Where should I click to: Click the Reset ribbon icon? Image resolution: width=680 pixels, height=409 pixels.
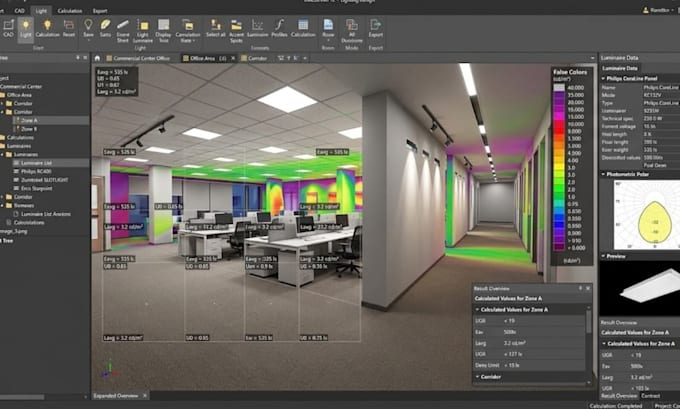pyautogui.click(x=69, y=29)
